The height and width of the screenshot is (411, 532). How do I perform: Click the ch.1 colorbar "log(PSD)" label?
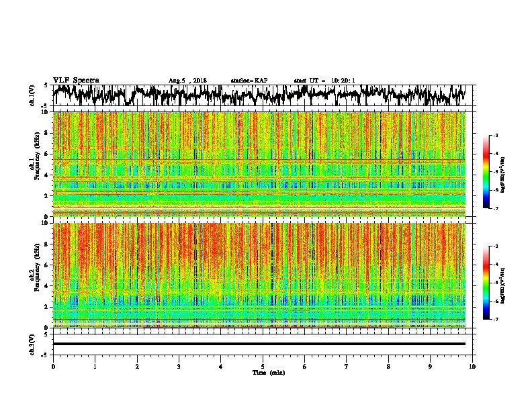(503, 175)
